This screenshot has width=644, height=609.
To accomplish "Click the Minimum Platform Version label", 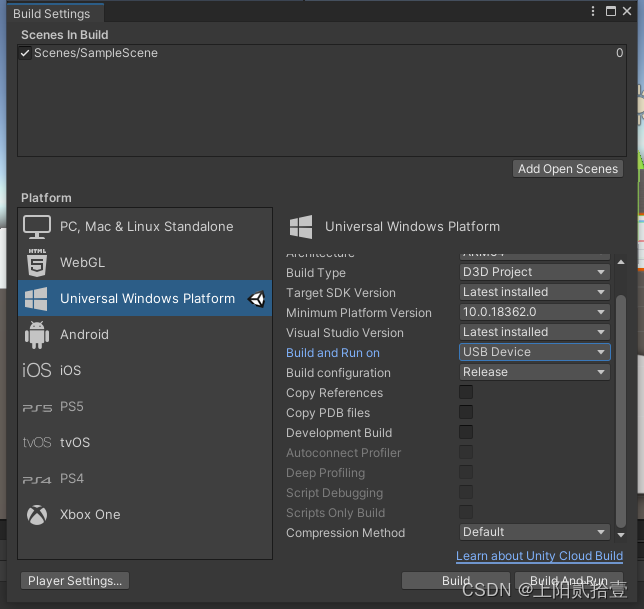I will [359, 313].
